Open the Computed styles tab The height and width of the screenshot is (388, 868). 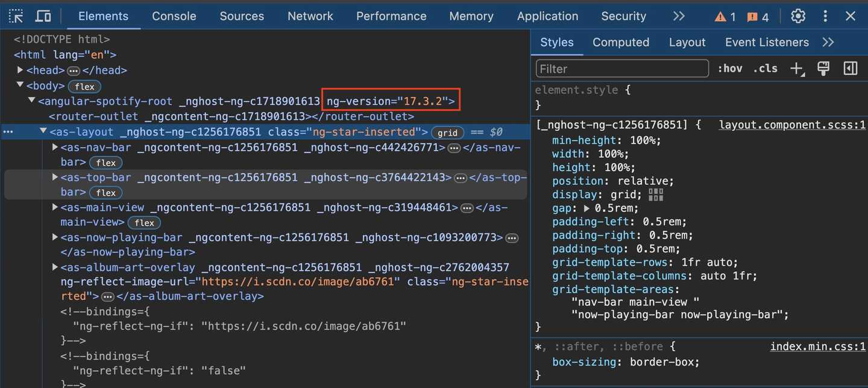[x=621, y=42]
